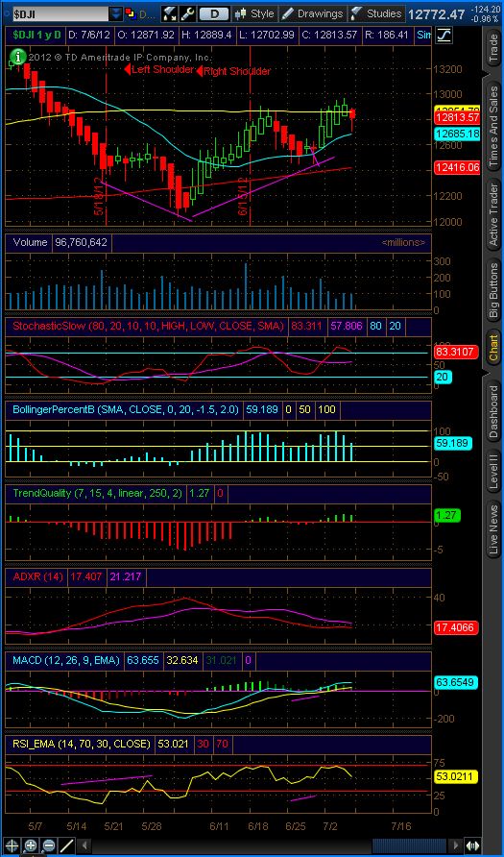The height and width of the screenshot is (857, 504).
Task: Click the green 1.27 TrendQuality bubble
Action: (x=447, y=515)
